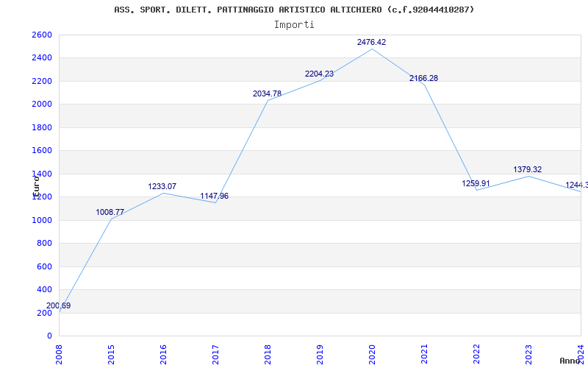588x368 pixels.
Task: Click y-axis tick label 1800
Action: (x=42, y=127)
